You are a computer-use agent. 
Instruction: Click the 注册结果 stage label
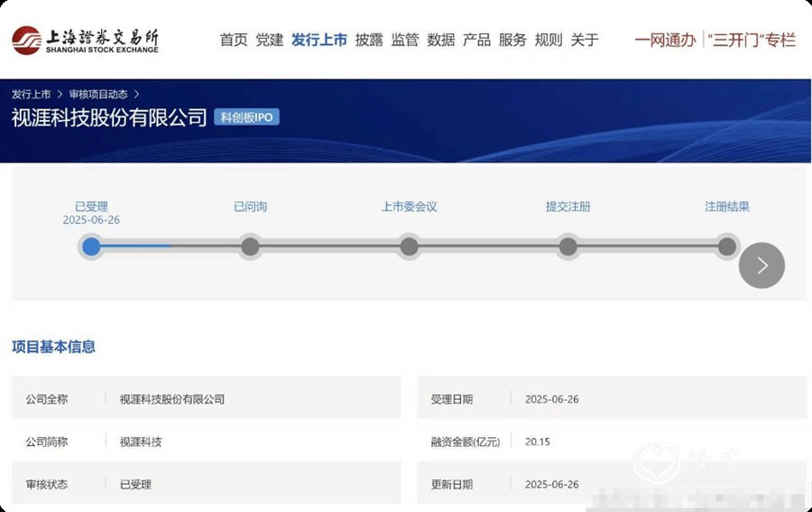[727, 207]
